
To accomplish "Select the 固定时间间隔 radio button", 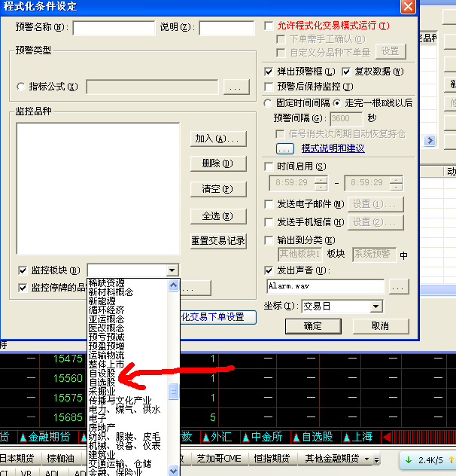I will (269, 103).
